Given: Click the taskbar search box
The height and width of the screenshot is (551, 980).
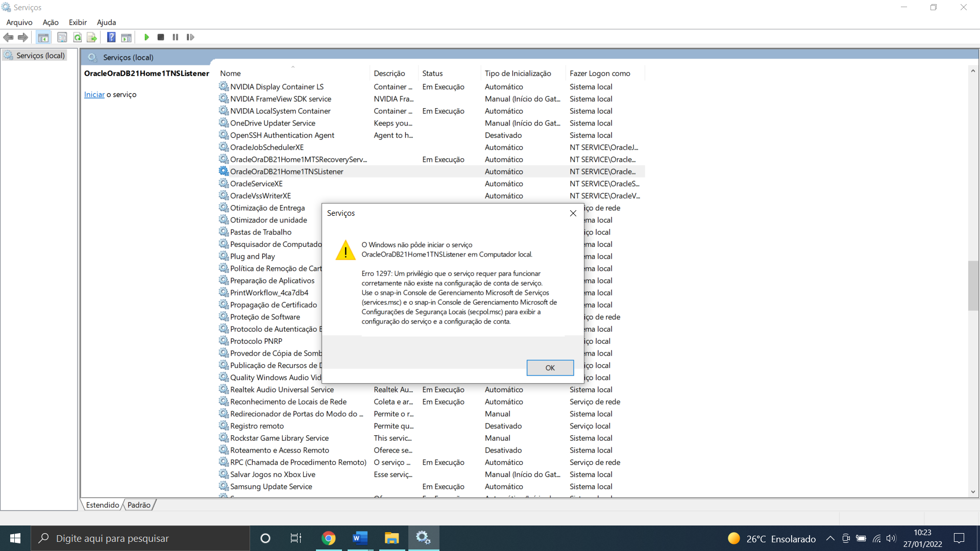Looking at the screenshot, I should 140,538.
